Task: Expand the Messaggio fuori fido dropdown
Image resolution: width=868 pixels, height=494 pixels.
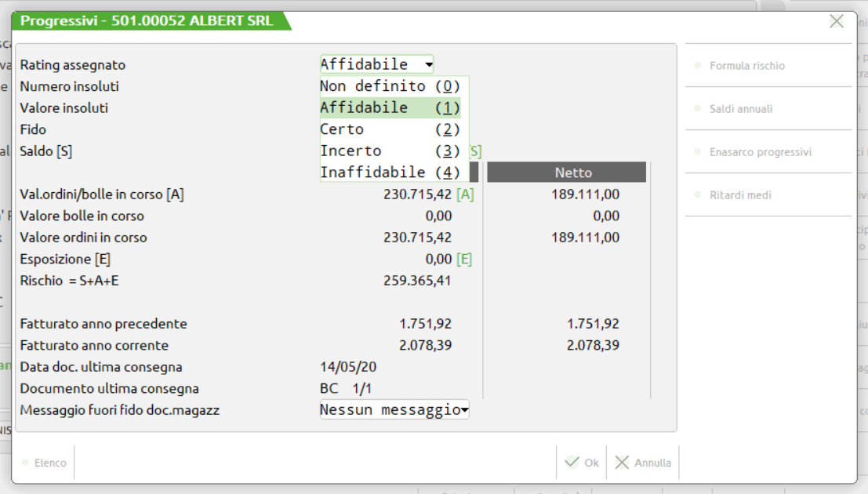Action: tap(464, 410)
